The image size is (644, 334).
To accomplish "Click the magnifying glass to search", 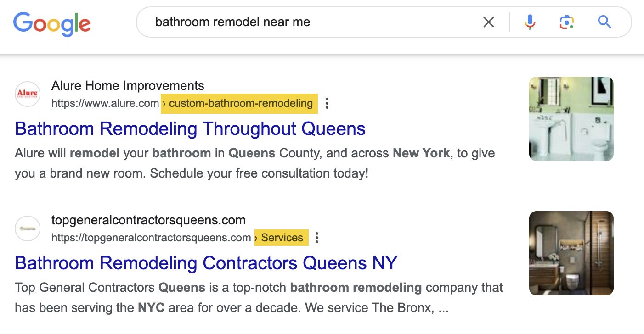I will tap(604, 22).
